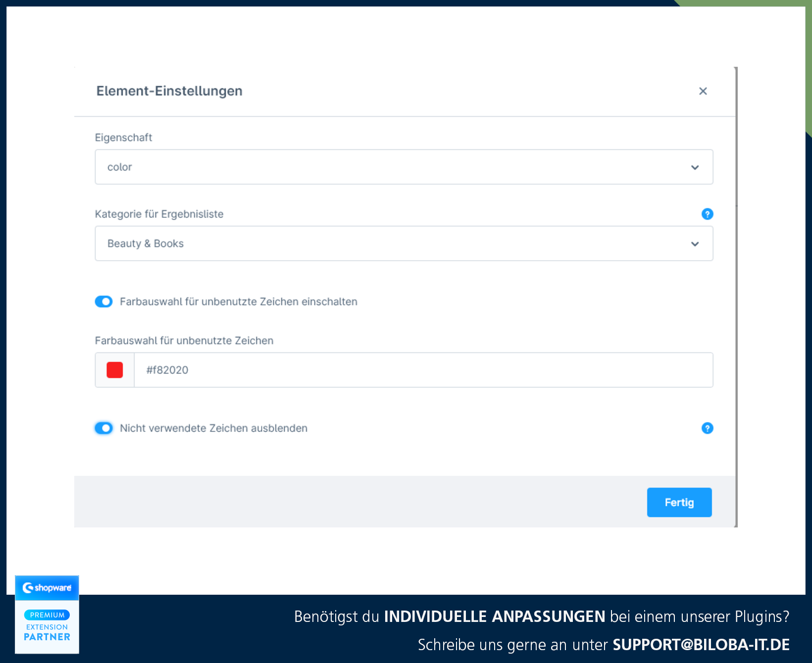Screen dimensions: 812x663
Task: Toggle Farbauswahl für unbenutzte Zeichen einschalten
Action: click(104, 301)
